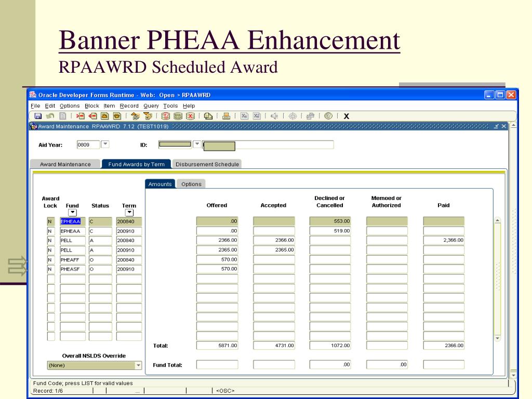This screenshot has height=399, width=532.
Task: Click the Total Declined 1072.00 field
Action: coord(330,345)
